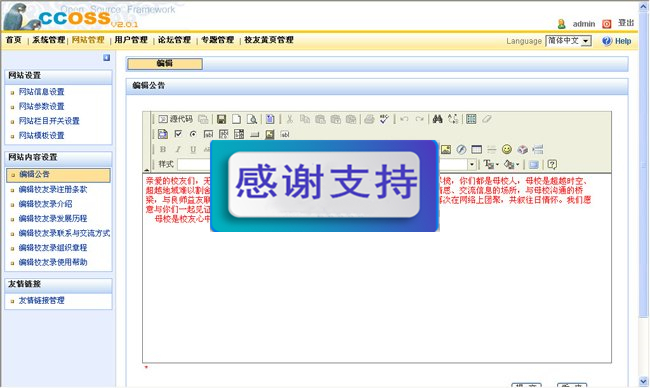Toggle source code view 源代码
Viewport: 650px width, 388px height.
point(175,119)
